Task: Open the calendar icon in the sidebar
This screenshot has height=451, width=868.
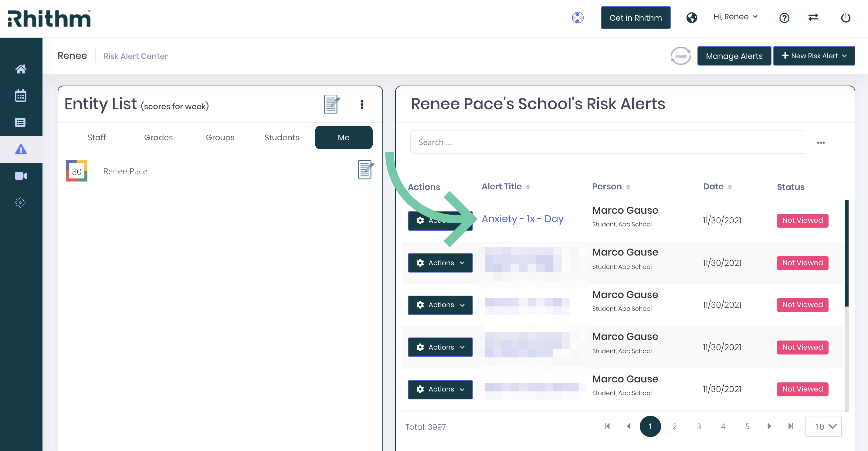Action: click(21, 95)
